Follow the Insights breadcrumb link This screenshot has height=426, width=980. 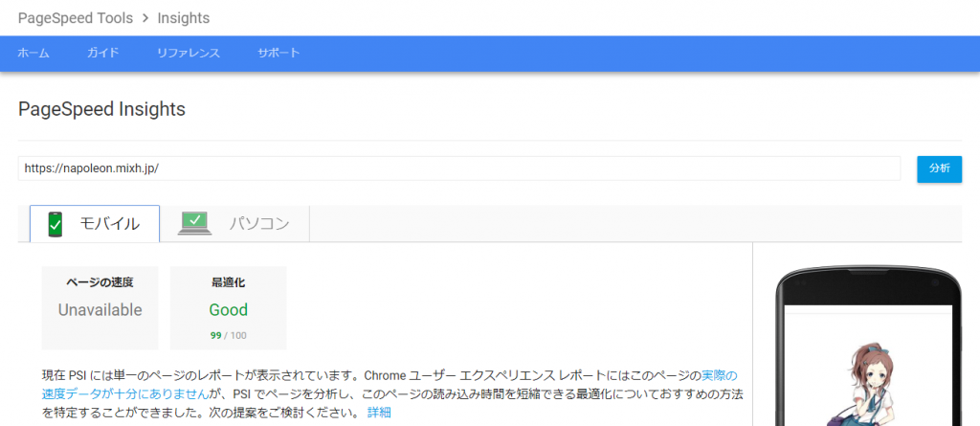(183, 18)
